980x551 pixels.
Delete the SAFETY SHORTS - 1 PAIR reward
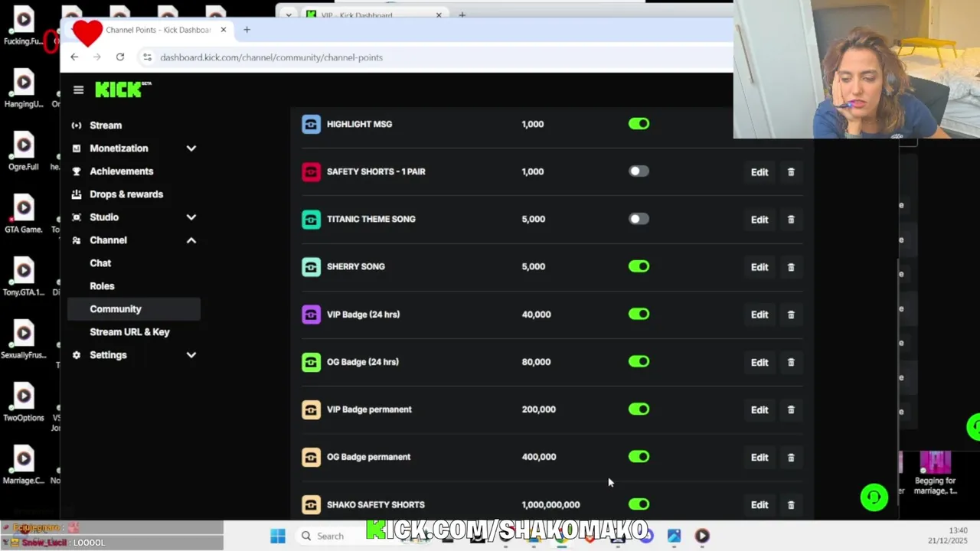791,172
